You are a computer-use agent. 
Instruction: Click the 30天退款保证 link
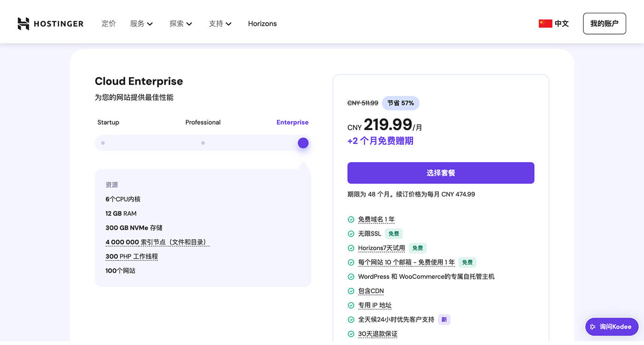(378, 333)
